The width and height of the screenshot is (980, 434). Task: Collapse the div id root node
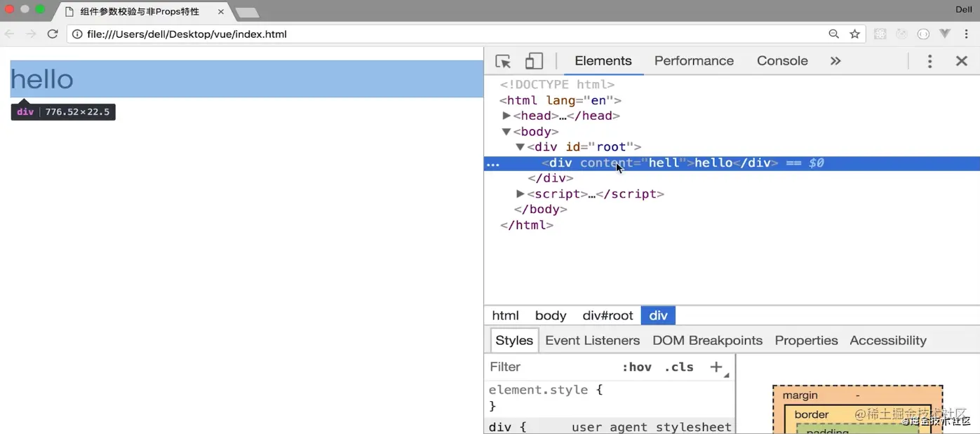[x=521, y=147]
